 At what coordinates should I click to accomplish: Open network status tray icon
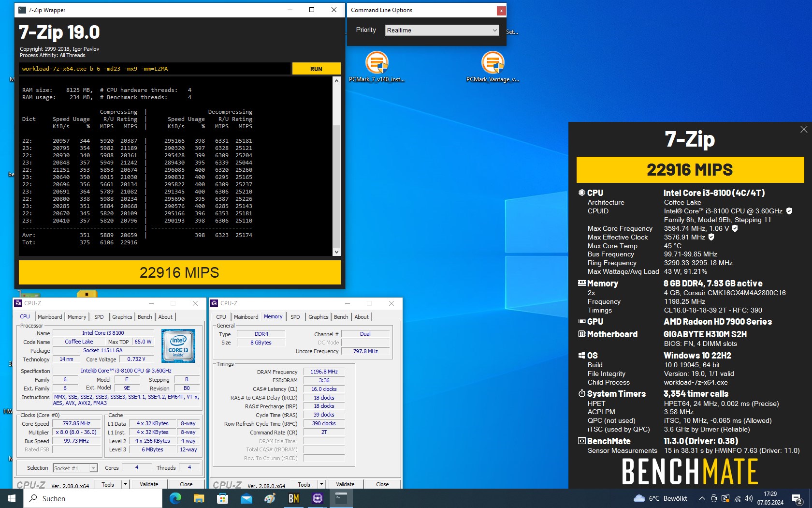[738, 498]
